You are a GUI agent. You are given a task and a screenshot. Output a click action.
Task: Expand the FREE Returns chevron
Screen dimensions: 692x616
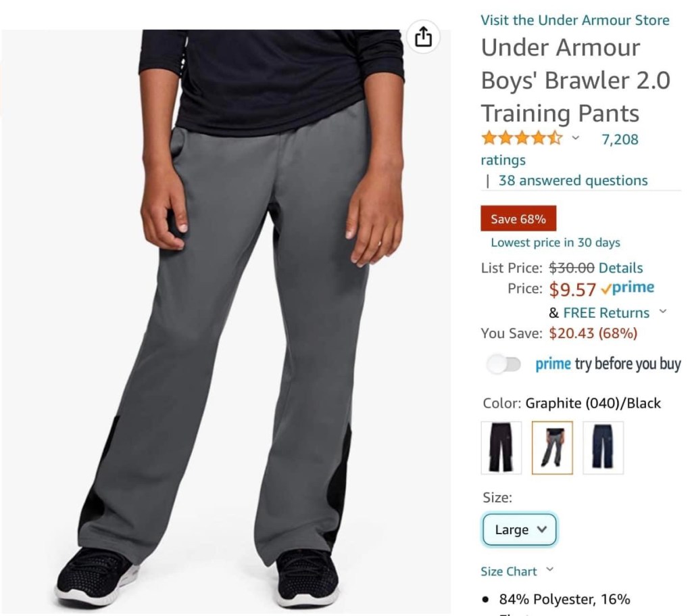663,311
